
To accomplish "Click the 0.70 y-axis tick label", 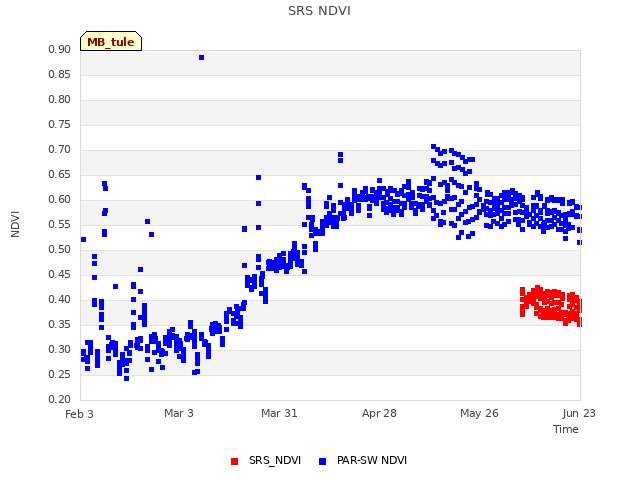I will click(60, 149).
